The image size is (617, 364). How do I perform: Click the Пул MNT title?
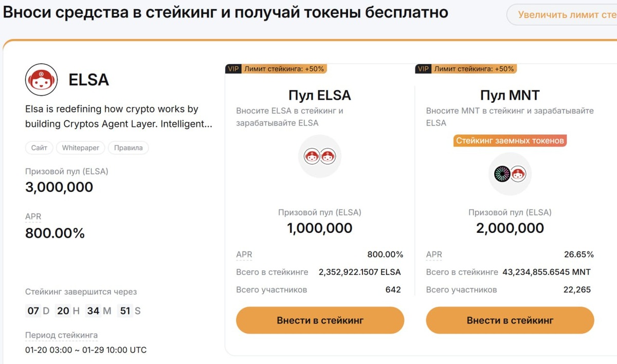coord(510,95)
